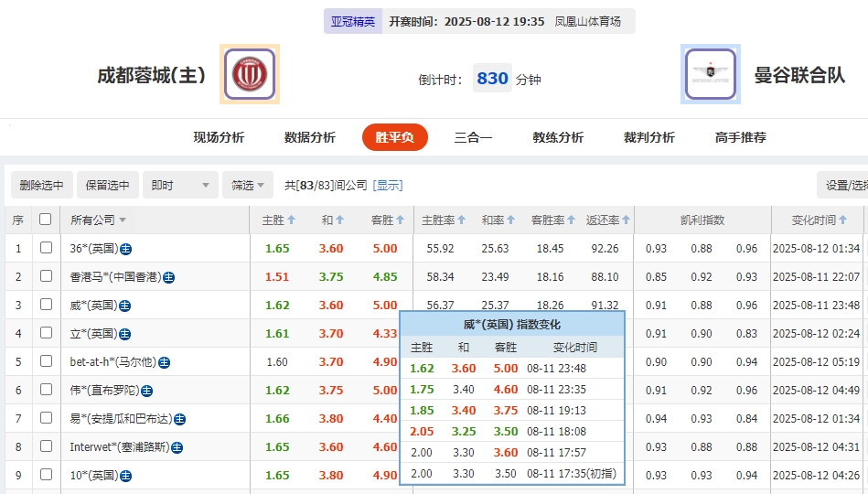Image resolution: width=868 pixels, height=494 pixels.
Task: Click the 主 icon beside Interwet*(塞浦路斯)
Action: coord(177,447)
